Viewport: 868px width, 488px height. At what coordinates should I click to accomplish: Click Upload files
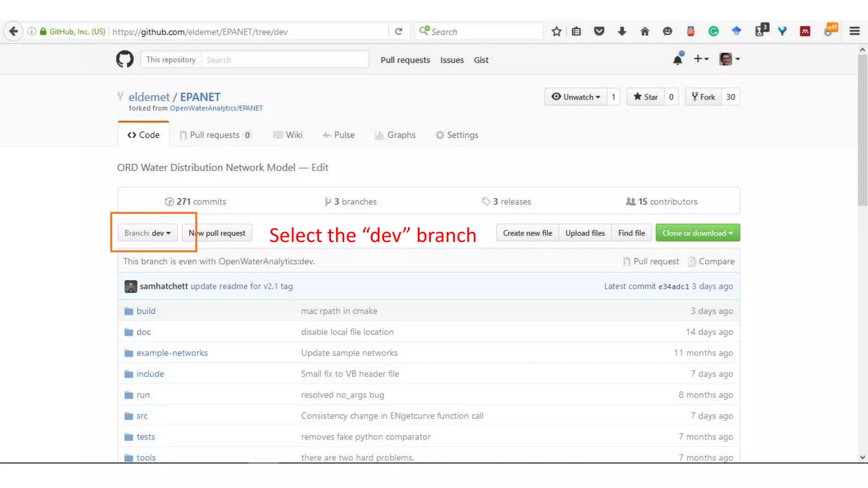click(585, 233)
